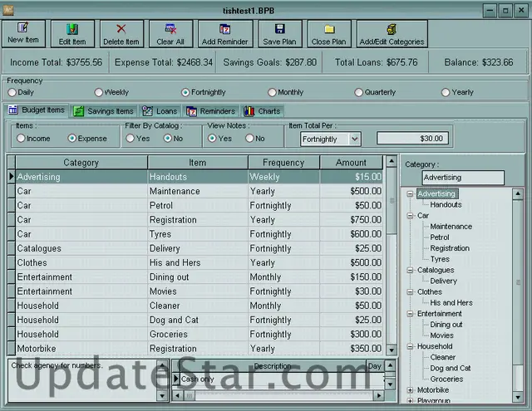
Task: Click the New Item toolbar icon
Action: tap(23, 27)
